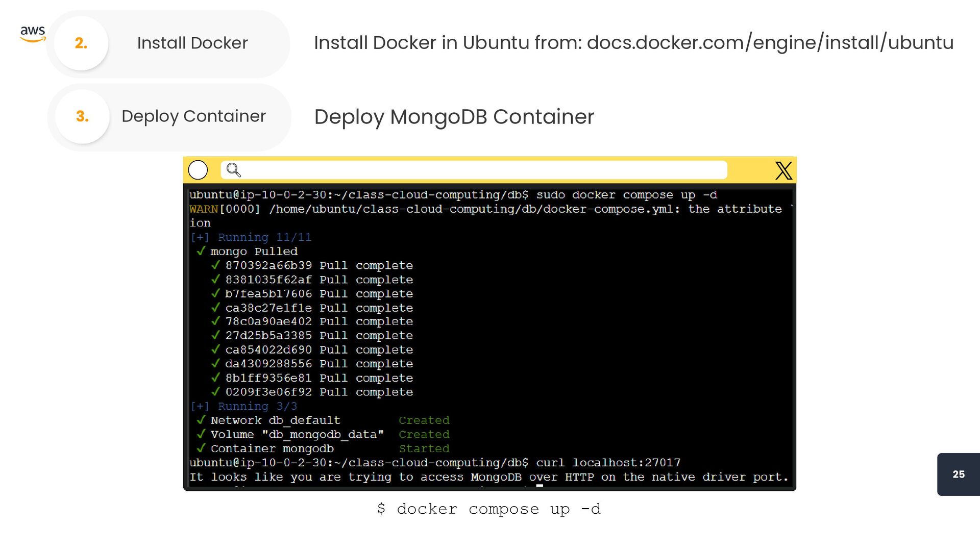The image size is (980, 551).
Task: Click the Started status for mongodb container
Action: pos(424,448)
